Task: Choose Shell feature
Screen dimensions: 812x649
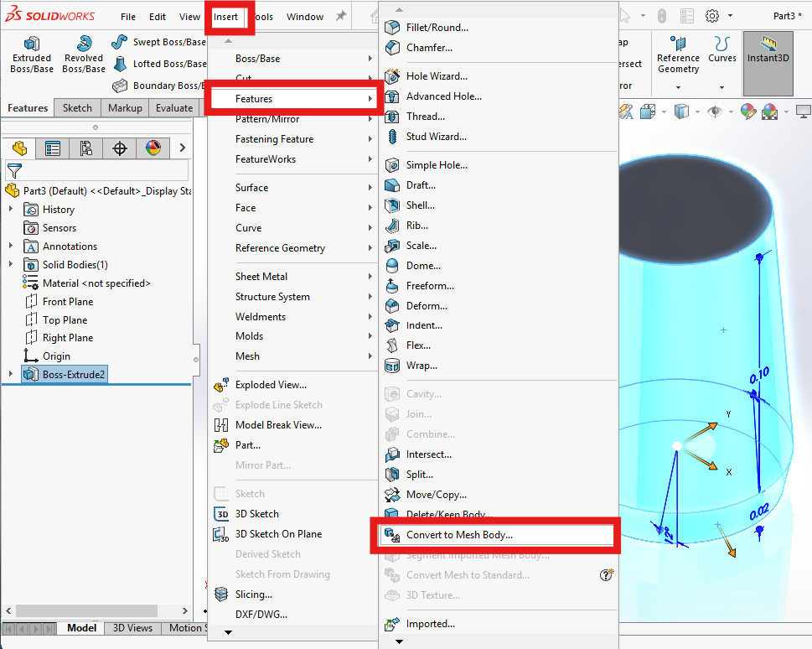Action: pyautogui.click(x=499, y=205)
